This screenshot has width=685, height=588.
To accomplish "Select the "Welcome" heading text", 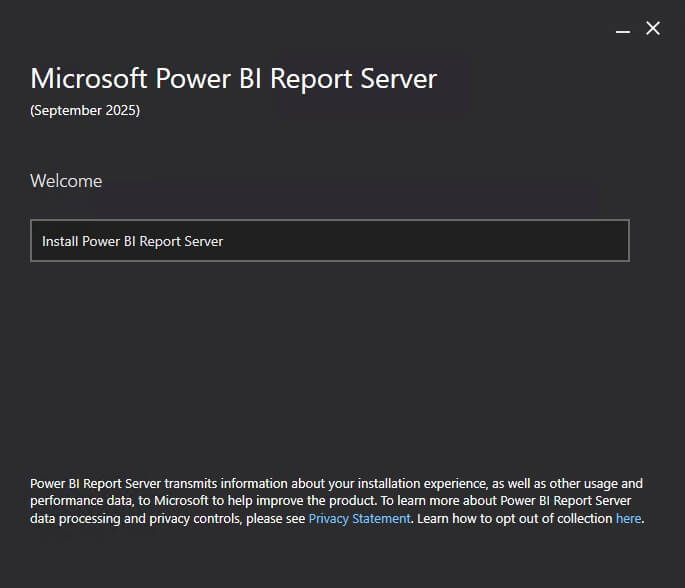I will coord(66,181).
